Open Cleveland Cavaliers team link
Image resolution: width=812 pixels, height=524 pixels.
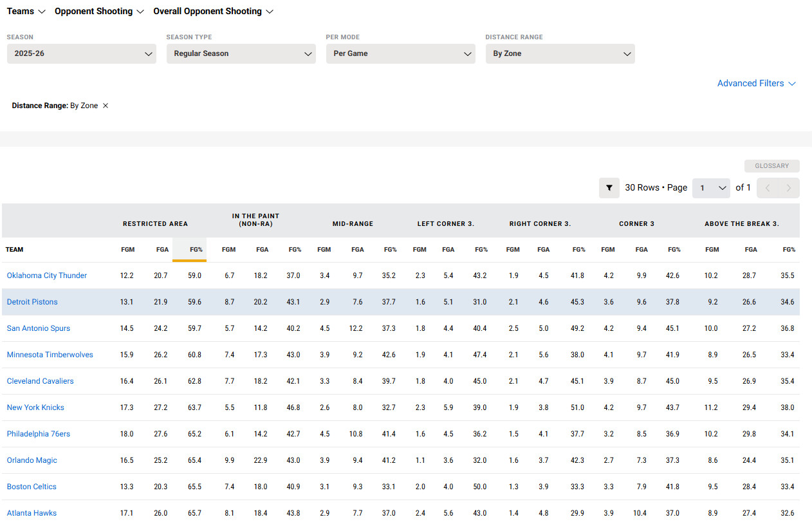tap(41, 381)
